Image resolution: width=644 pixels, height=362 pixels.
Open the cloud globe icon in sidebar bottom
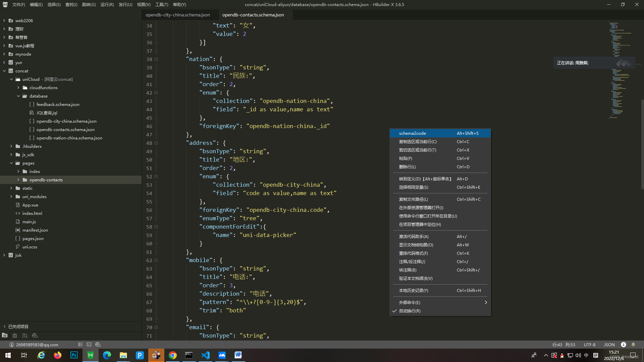pyautogui.click(x=35, y=336)
